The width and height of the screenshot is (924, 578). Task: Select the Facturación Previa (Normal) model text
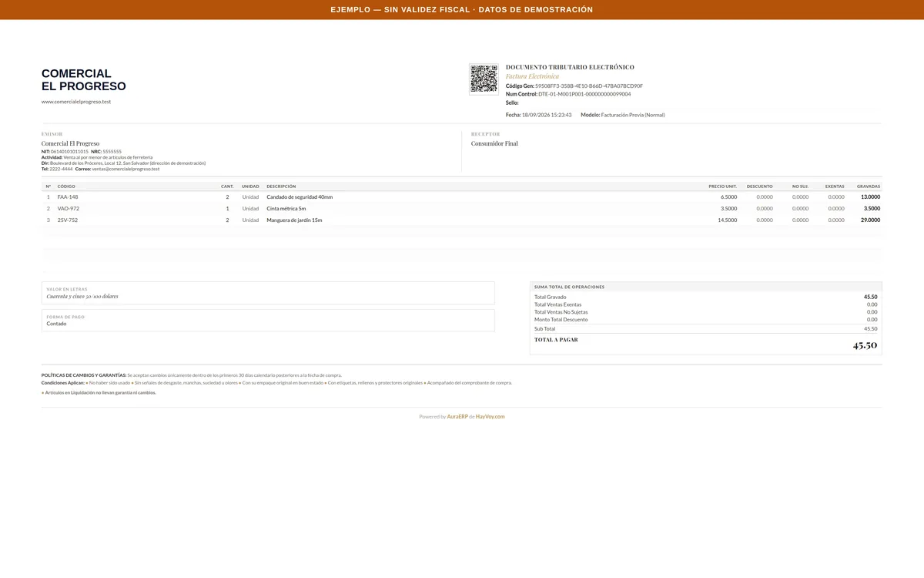633,115
